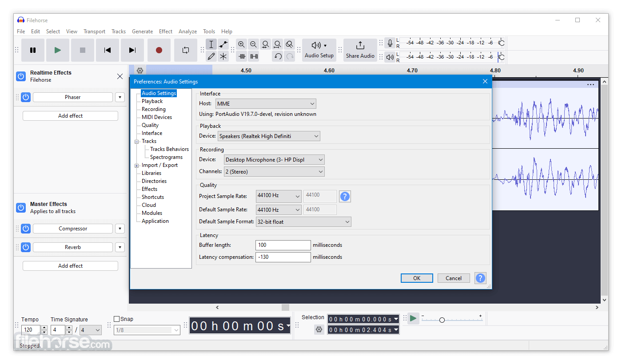
Task: Skip to start of the project
Action: (108, 50)
